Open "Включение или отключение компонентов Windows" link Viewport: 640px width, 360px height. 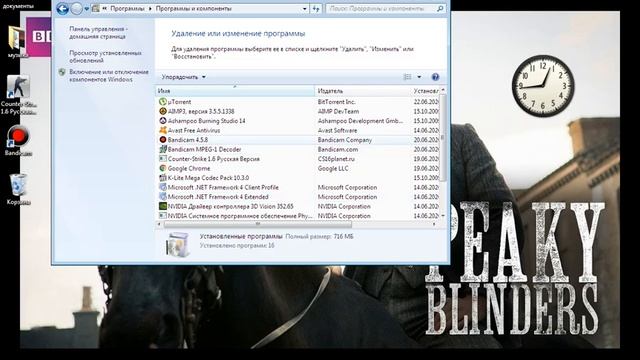click(x=109, y=76)
